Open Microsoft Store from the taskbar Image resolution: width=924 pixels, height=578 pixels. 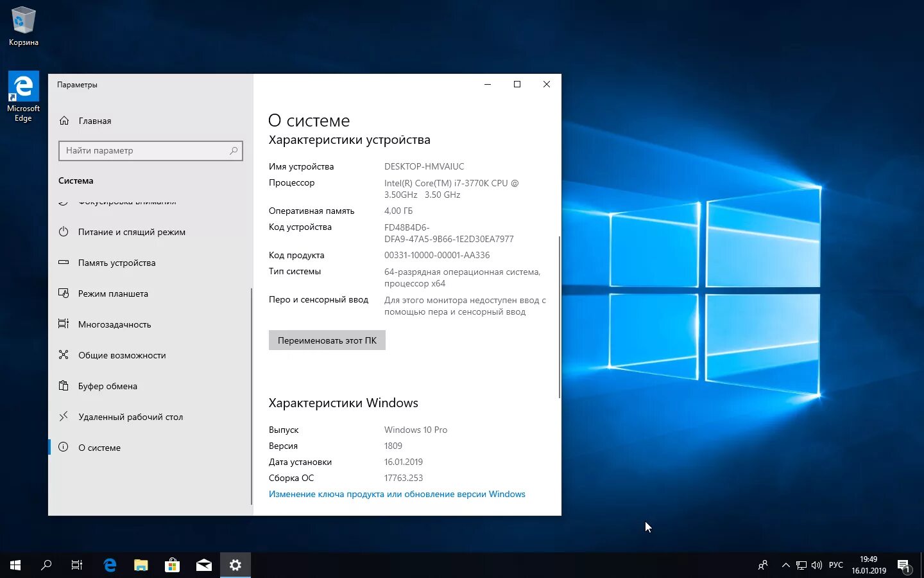(x=172, y=565)
